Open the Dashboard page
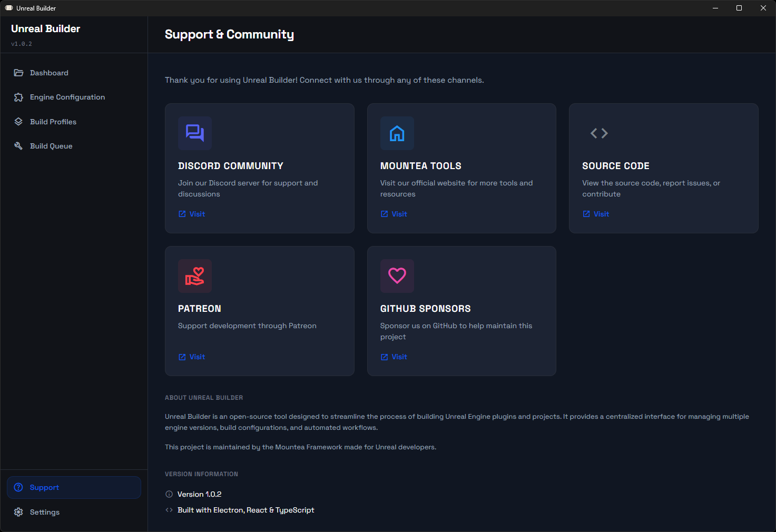Image resolution: width=776 pixels, height=532 pixels. tap(74, 73)
